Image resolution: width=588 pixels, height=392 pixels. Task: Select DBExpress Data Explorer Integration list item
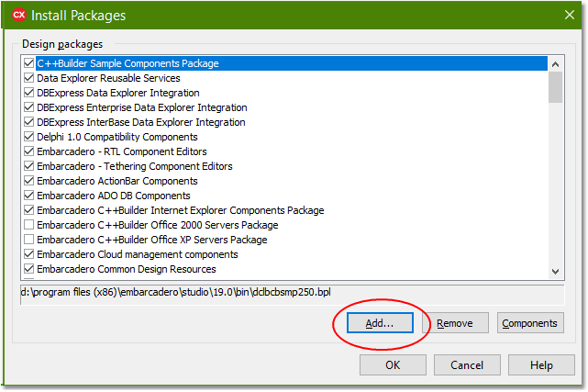[x=117, y=94]
